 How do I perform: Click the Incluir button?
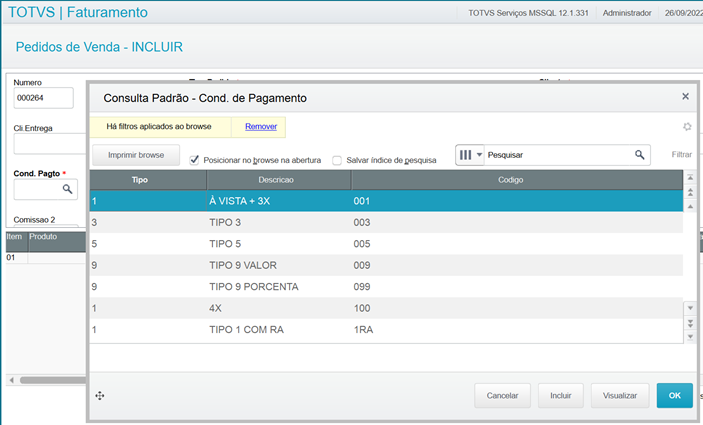pos(560,395)
